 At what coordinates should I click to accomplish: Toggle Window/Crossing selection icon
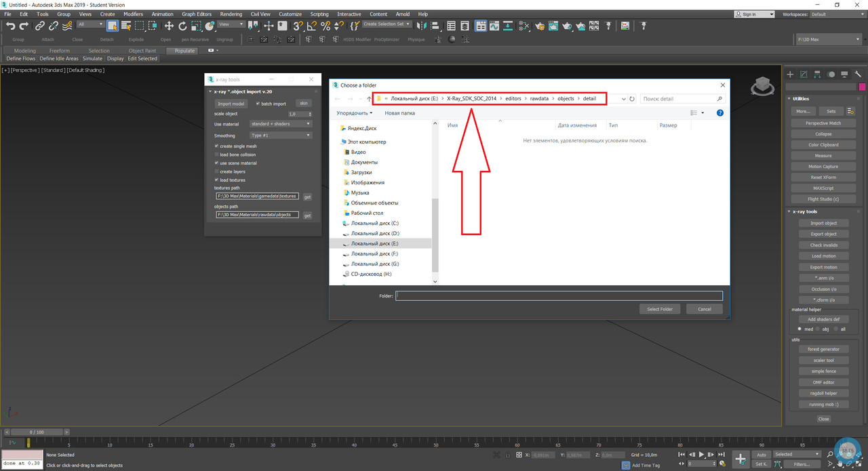pos(153,26)
